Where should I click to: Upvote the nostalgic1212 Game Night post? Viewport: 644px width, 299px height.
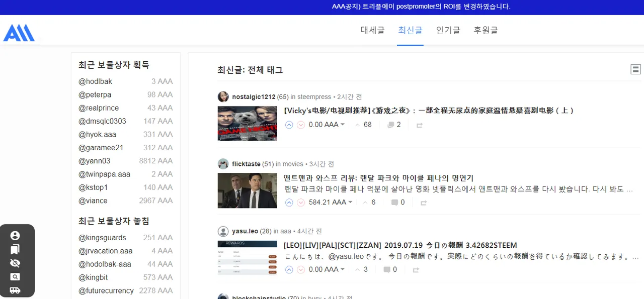(289, 125)
